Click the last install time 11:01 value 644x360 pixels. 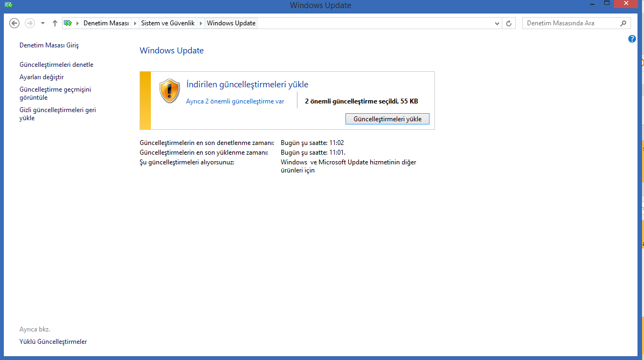pyautogui.click(x=313, y=153)
